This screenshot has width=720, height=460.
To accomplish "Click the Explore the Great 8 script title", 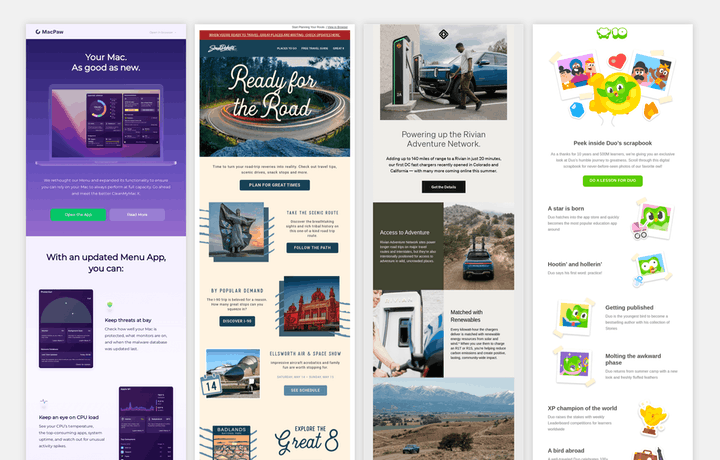I will pos(307,440).
